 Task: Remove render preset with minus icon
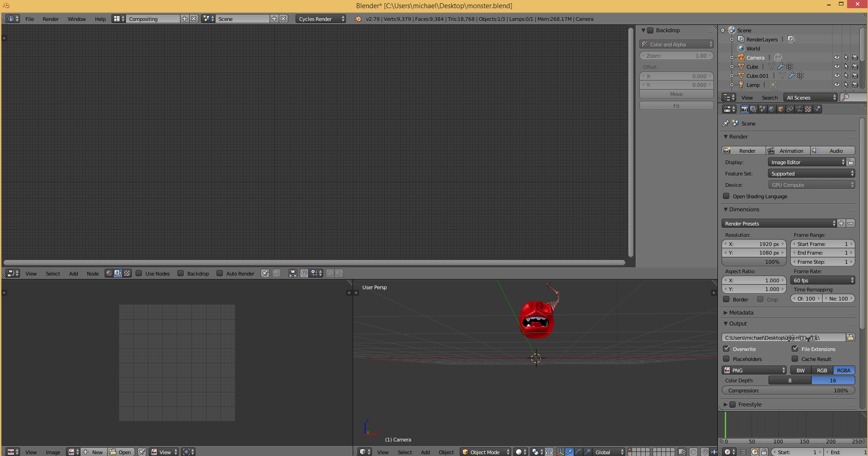point(850,223)
